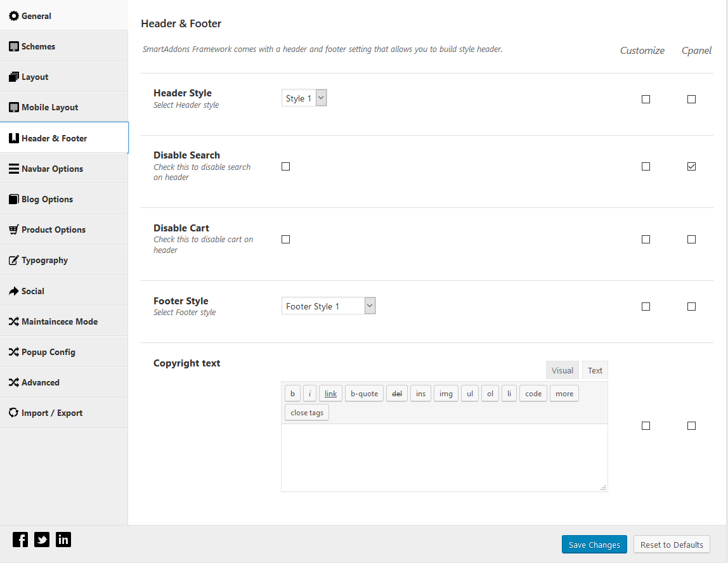
Task: Open the Header Style dropdown
Action: (304, 98)
